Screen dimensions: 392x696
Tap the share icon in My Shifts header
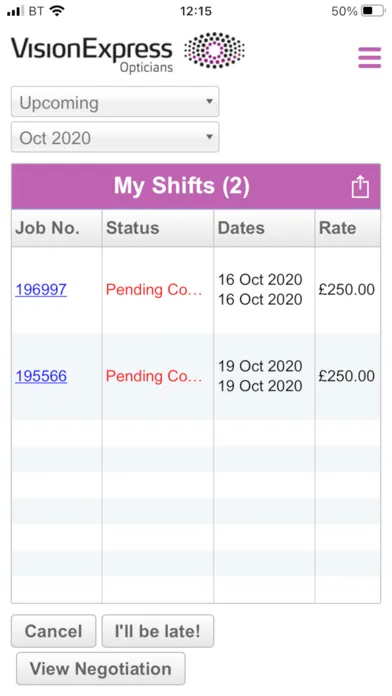pyautogui.click(x=360, y=186)
